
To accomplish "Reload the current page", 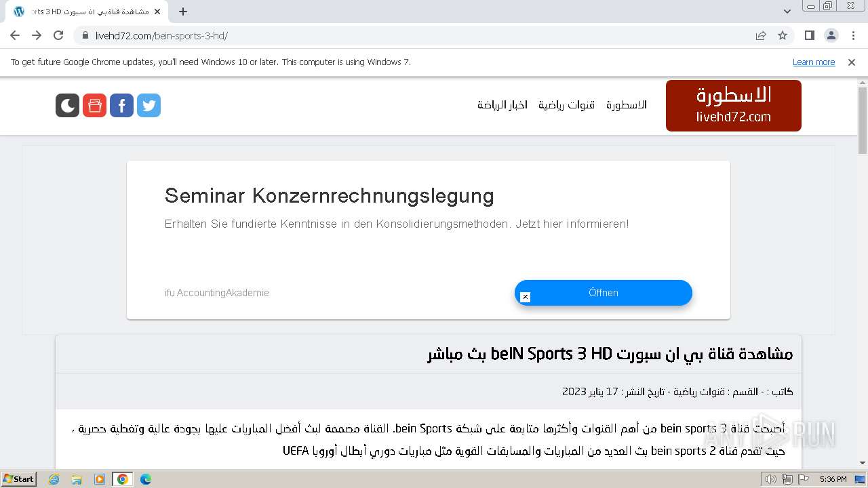I will click(x=58, y=35).
